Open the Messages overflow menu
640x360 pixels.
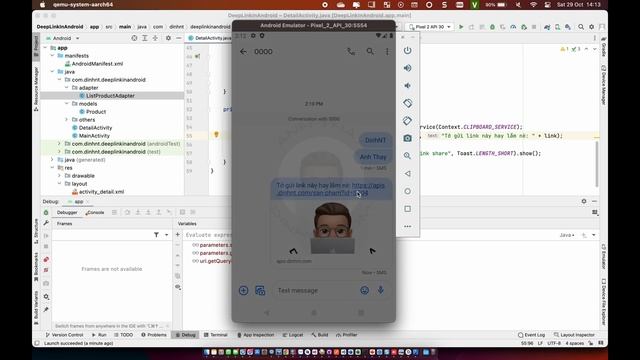point(387,51)
